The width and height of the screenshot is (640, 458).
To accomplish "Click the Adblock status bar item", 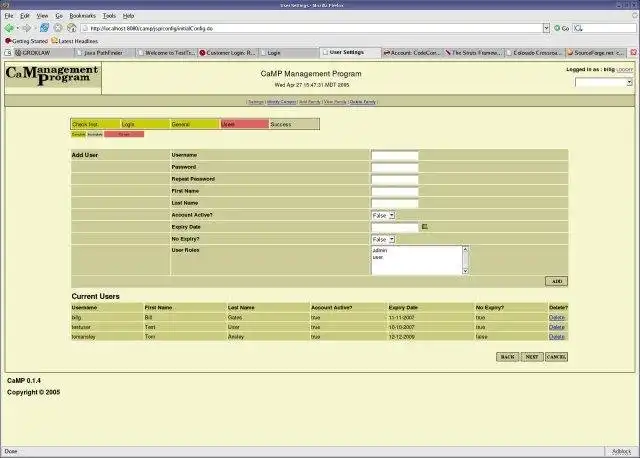I will click(621, 451).
